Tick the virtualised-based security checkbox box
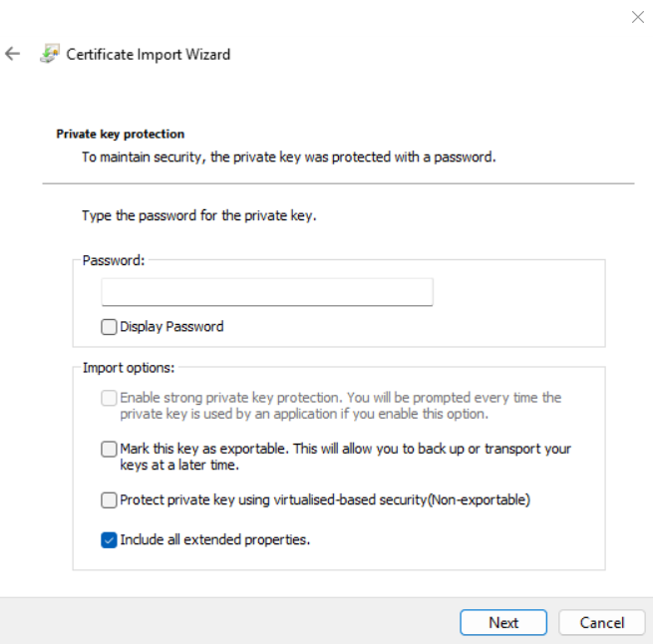 [x=109, y=500]
